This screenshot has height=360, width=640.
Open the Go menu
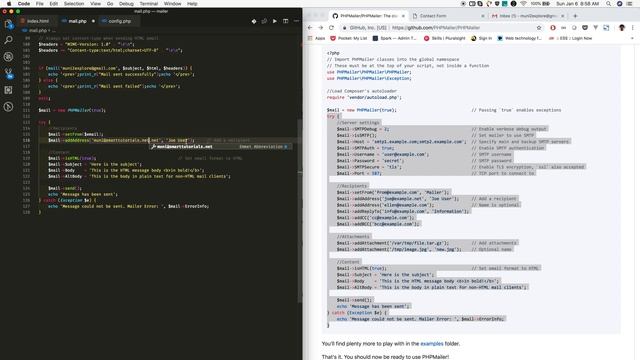coord(110,4)
